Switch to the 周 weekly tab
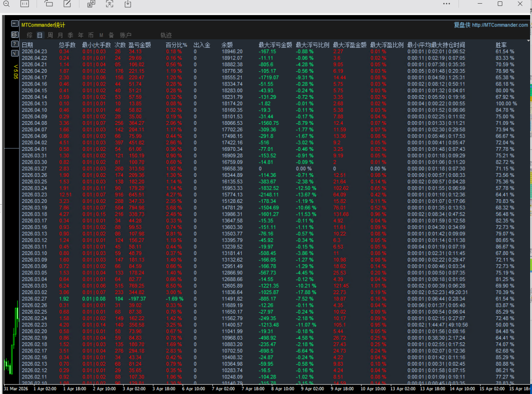The height and width of the screenshot is (394, 532). 50,35
